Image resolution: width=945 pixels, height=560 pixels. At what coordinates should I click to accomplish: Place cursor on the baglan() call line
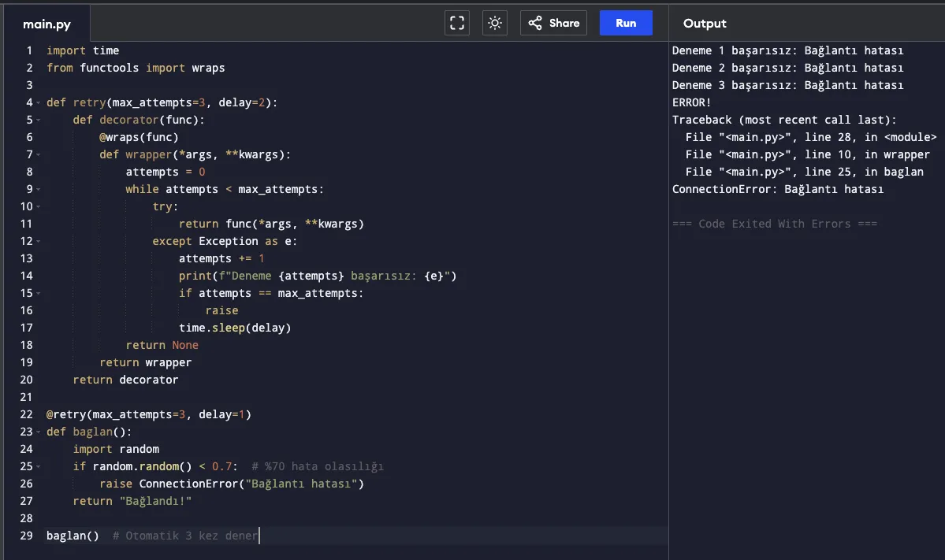click(73, 536)
